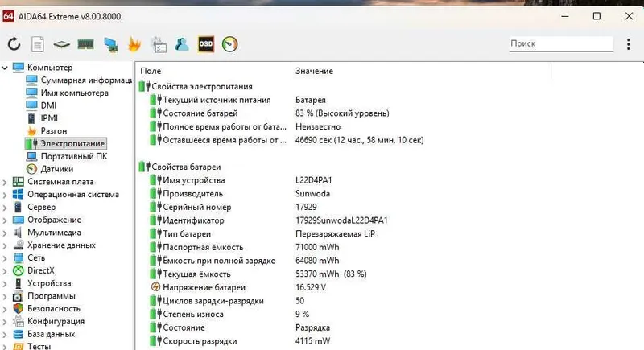Expand the Устройства tree node
644x350 pixels.
click(5, 283)
